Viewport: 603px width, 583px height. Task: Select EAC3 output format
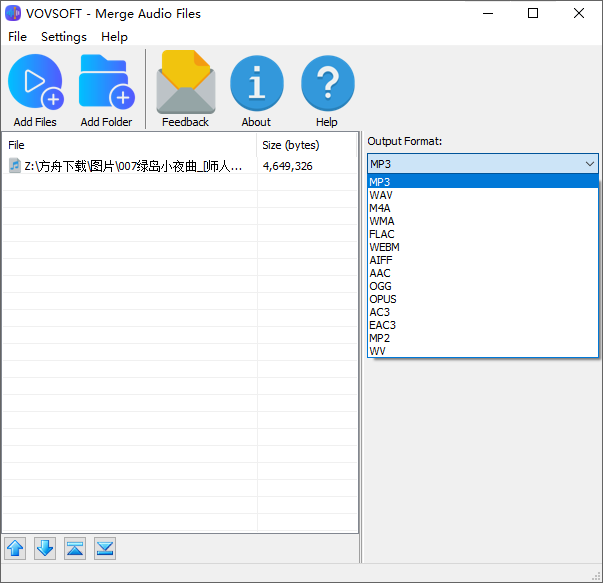point(483,325)
